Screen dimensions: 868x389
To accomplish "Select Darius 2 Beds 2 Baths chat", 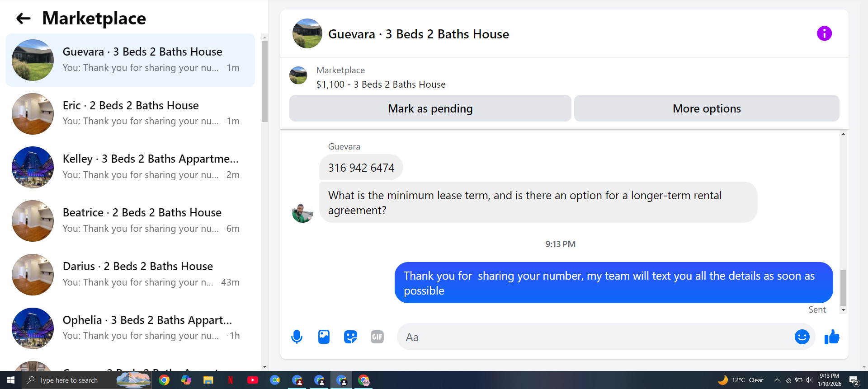I will pyautogui.click(x=130, y=275).
